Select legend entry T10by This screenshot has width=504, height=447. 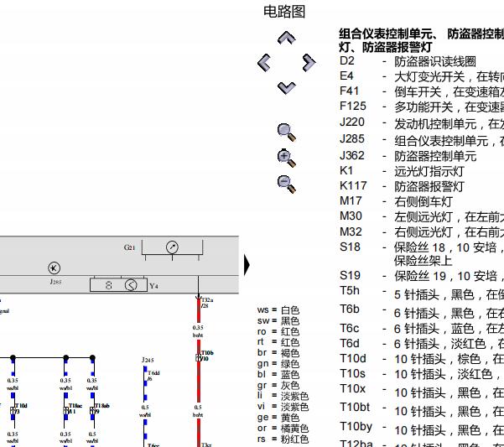point(422,428)
